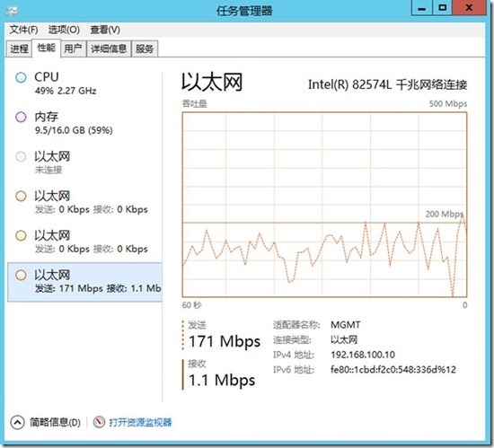Switch to the 服务 tab
494x448 pixels.
145,48
